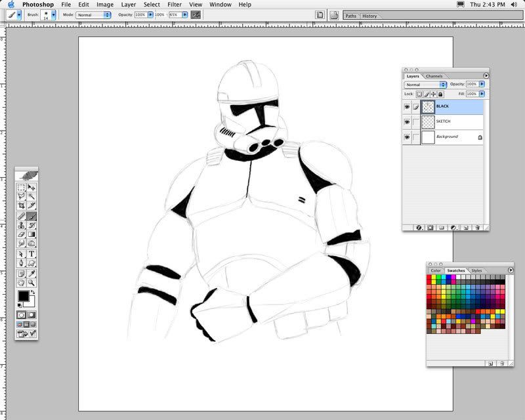Open the Layer menu

(129, 5)
